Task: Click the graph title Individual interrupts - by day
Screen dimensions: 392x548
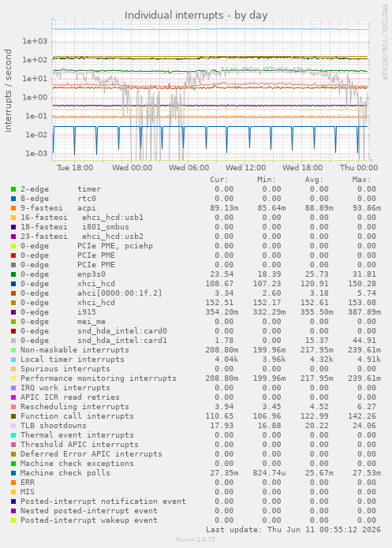Action: (x=196, y=16)
